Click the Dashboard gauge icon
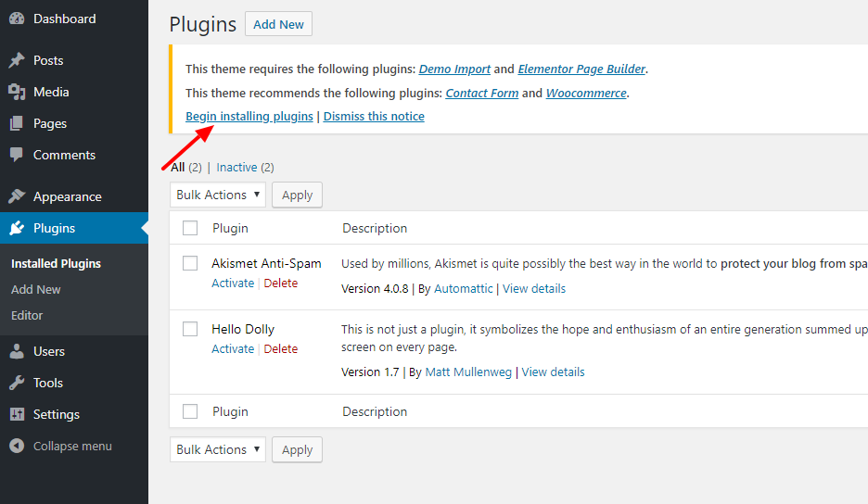Image resolution: width=868 pixels, height=504 pixels. click(17, 19)
